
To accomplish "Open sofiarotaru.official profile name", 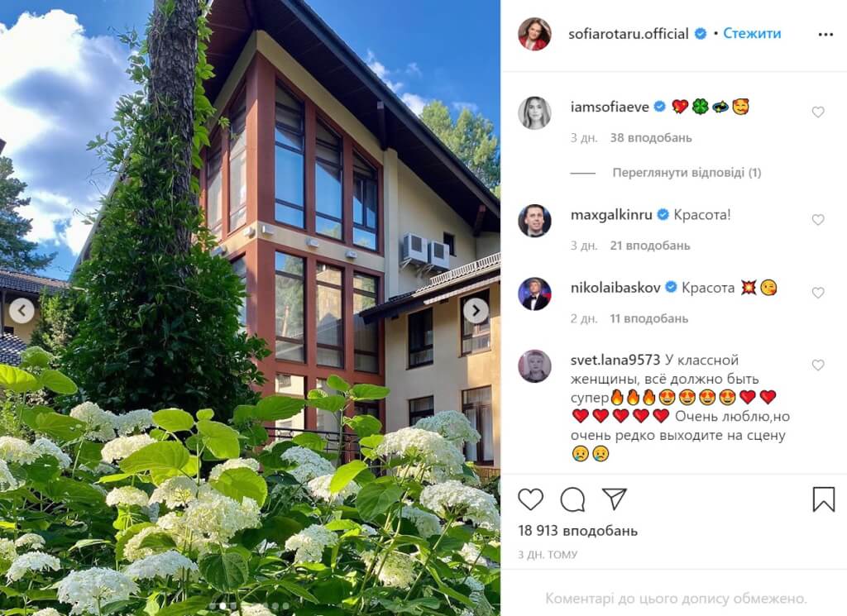I will 629,34.
